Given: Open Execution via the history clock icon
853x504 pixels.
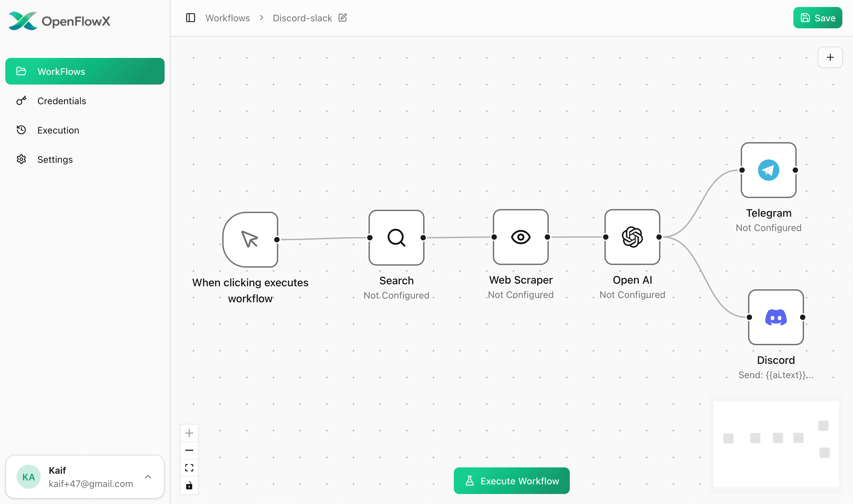Looking at the screenshot, I should pyautogui.click(x=21, y=130).
